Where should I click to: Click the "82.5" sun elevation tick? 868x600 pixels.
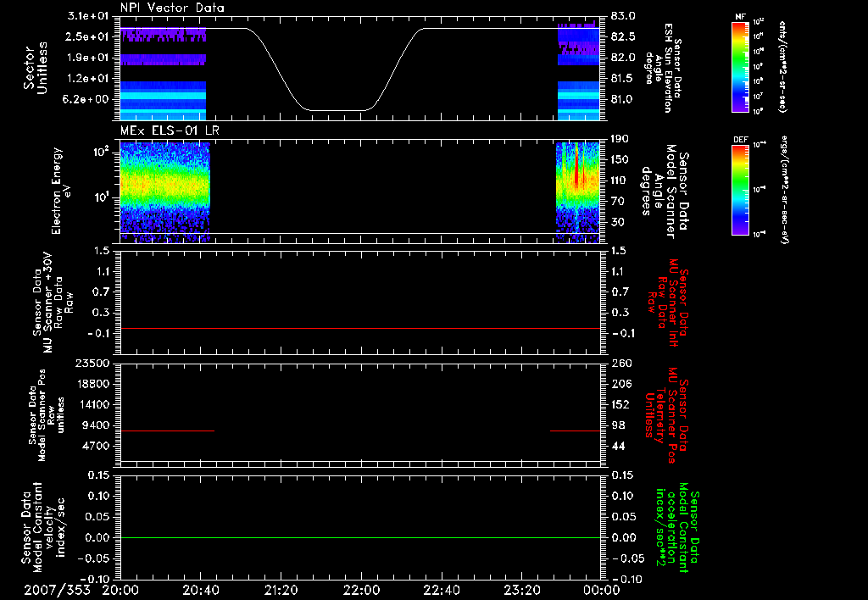[623, 36]
